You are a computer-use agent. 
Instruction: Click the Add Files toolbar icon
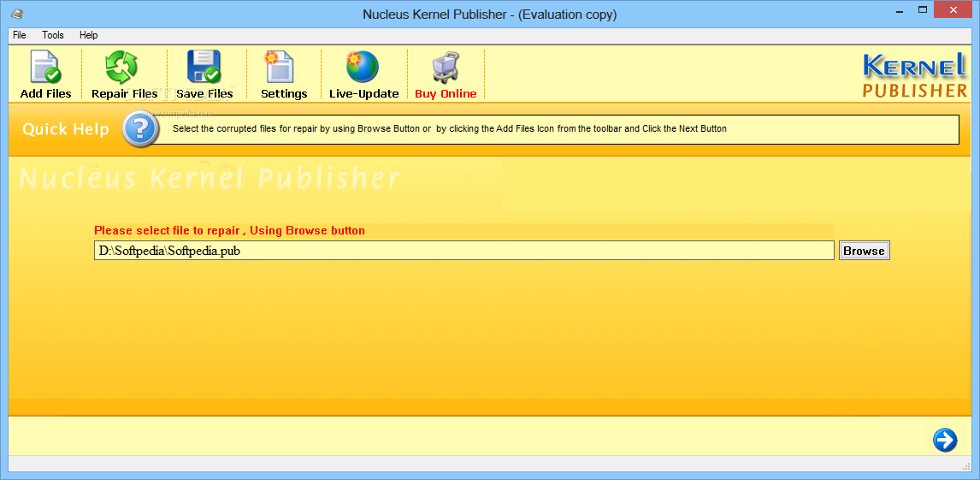point(45,68)
